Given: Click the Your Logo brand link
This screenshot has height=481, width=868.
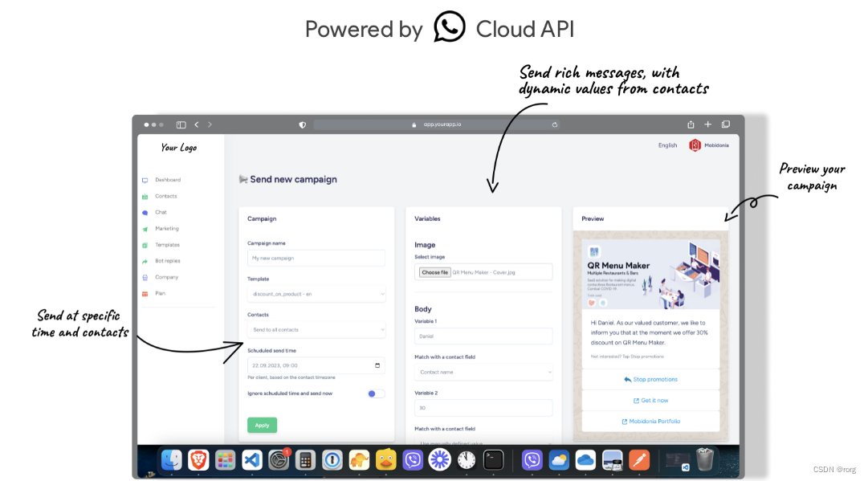Looking at the screenshot, I should coord(179,148).
